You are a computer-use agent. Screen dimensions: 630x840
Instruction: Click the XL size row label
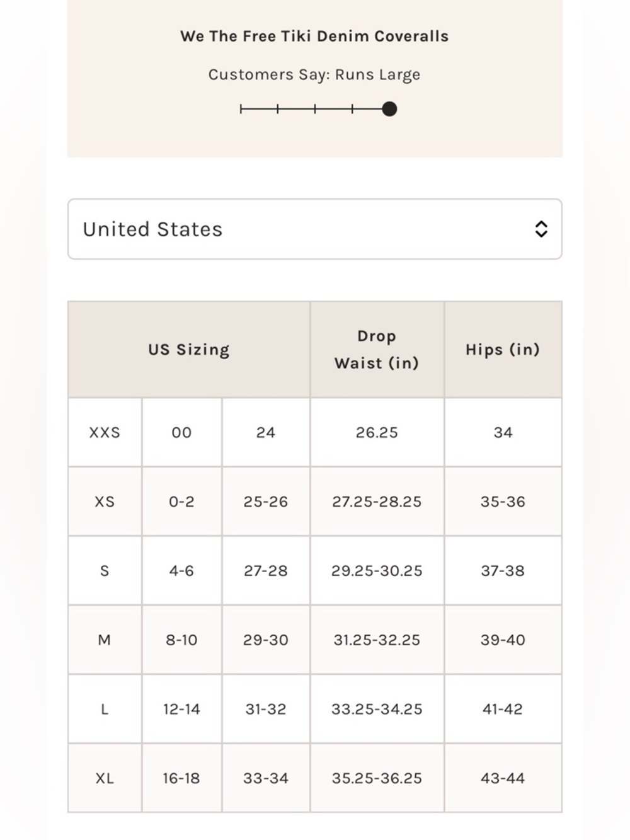(105, 778)
